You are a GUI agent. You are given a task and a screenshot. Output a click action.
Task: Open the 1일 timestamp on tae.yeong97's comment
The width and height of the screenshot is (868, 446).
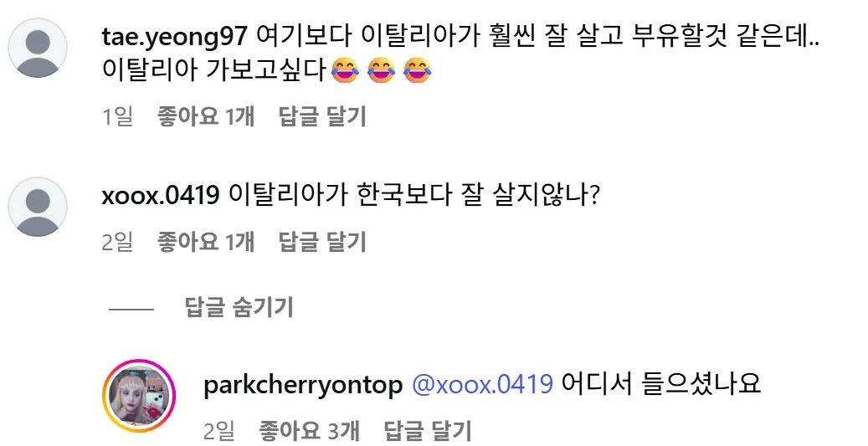118,117
